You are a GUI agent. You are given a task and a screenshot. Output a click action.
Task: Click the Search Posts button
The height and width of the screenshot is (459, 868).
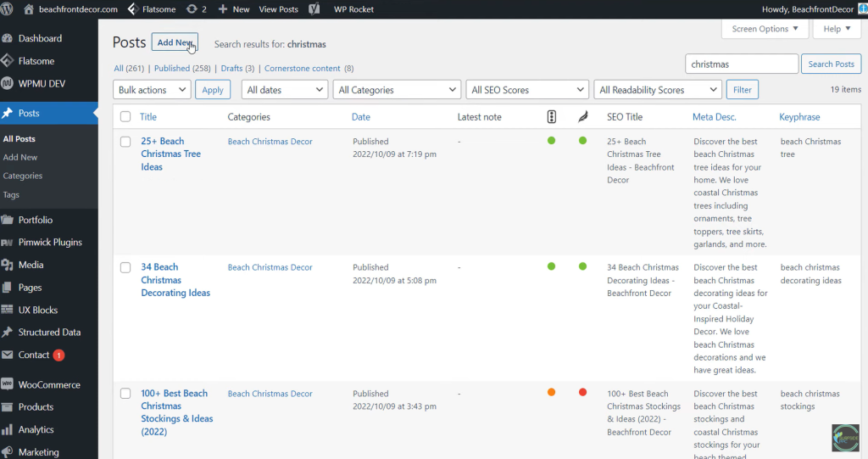(831, 64)
